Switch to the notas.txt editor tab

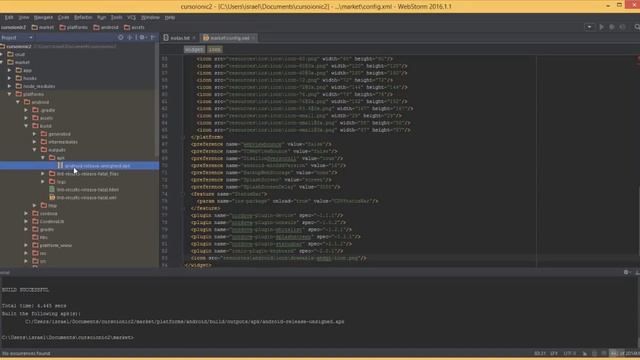pyautogui.click(x=179, y=38)
